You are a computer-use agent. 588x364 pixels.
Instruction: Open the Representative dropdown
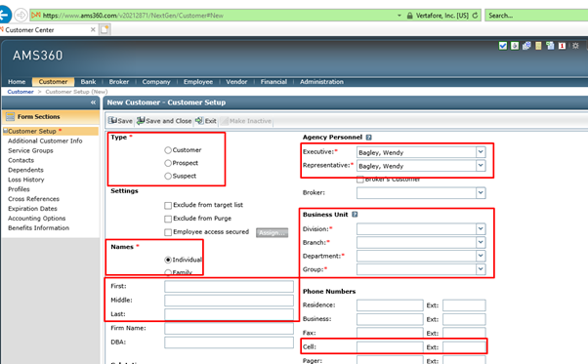[x=481, y=166]
